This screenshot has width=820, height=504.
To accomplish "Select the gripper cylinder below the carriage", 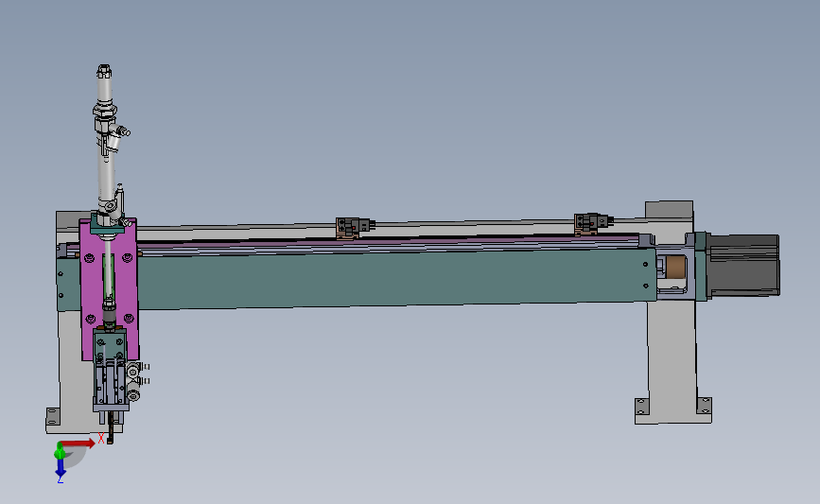I will [x=110, y=384].
